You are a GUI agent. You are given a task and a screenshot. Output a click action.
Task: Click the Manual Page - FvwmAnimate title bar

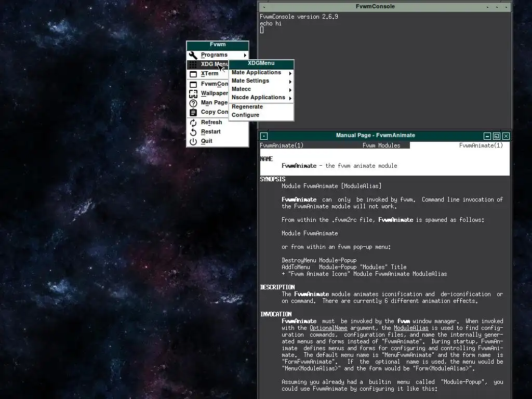pos(375,136)
